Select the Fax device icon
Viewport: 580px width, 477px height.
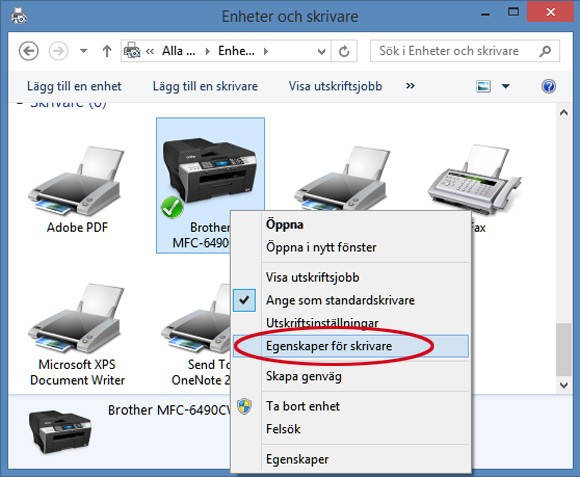[475, 179]
